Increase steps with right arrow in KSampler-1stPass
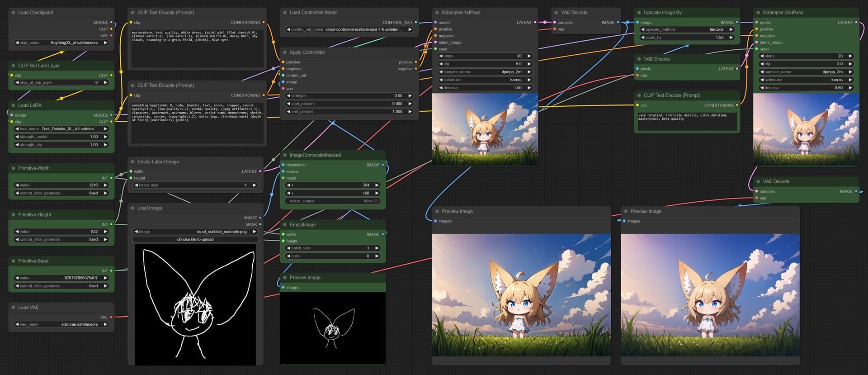 click(529, 56)
